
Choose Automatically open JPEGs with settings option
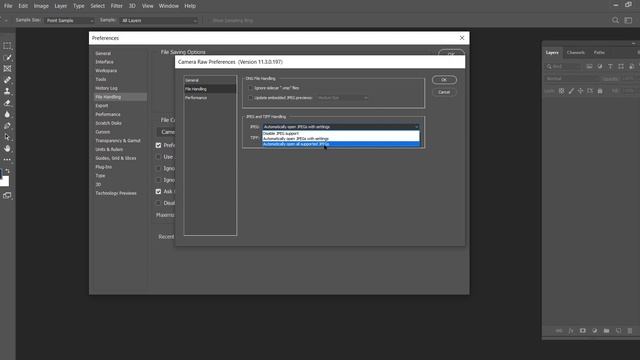(x=341, y=139)
